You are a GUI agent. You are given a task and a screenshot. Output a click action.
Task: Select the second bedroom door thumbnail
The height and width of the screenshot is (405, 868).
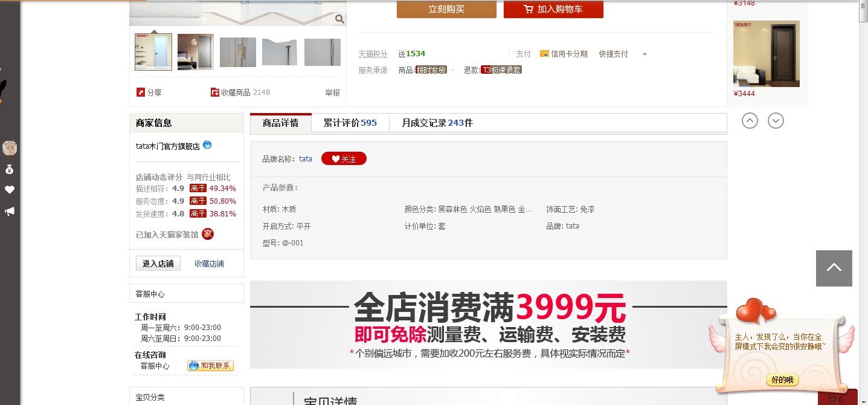195,52
